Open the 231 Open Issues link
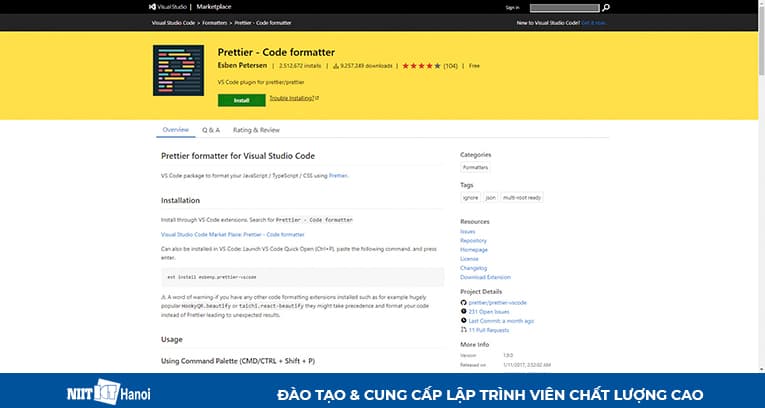 [489, 312]
